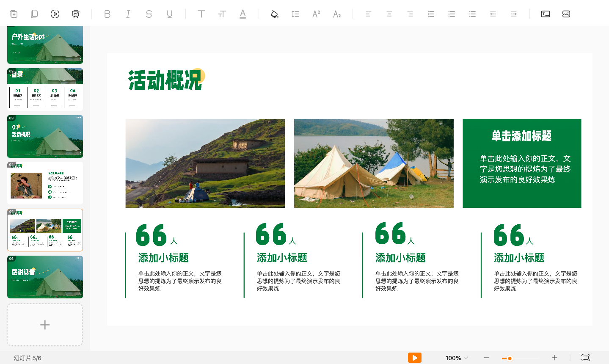The width and height of the screenshot is (609, 364).
Task: Toggle italic formatting
Action: 128,14
